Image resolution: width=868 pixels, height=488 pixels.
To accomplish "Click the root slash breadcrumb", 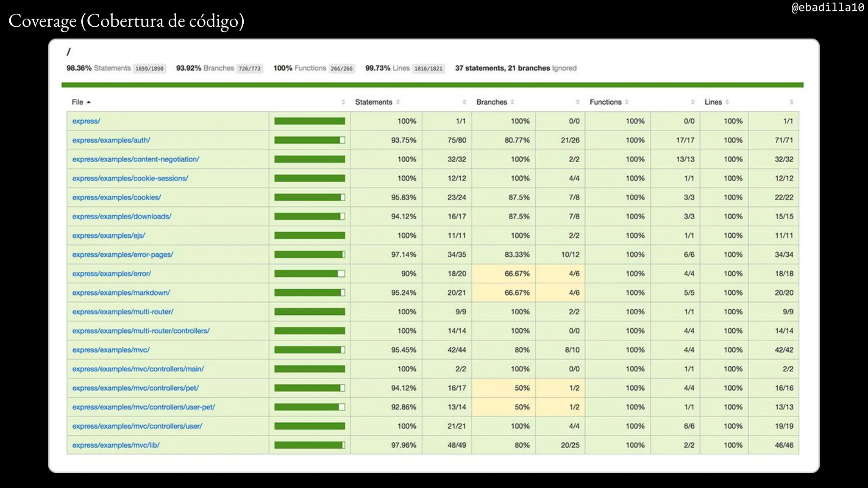I will [x=69, y=52].
